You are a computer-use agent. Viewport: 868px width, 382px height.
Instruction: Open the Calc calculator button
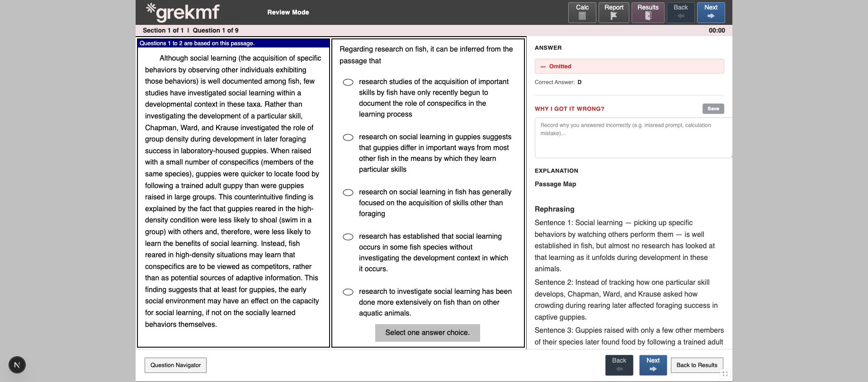tap(582, 12)
